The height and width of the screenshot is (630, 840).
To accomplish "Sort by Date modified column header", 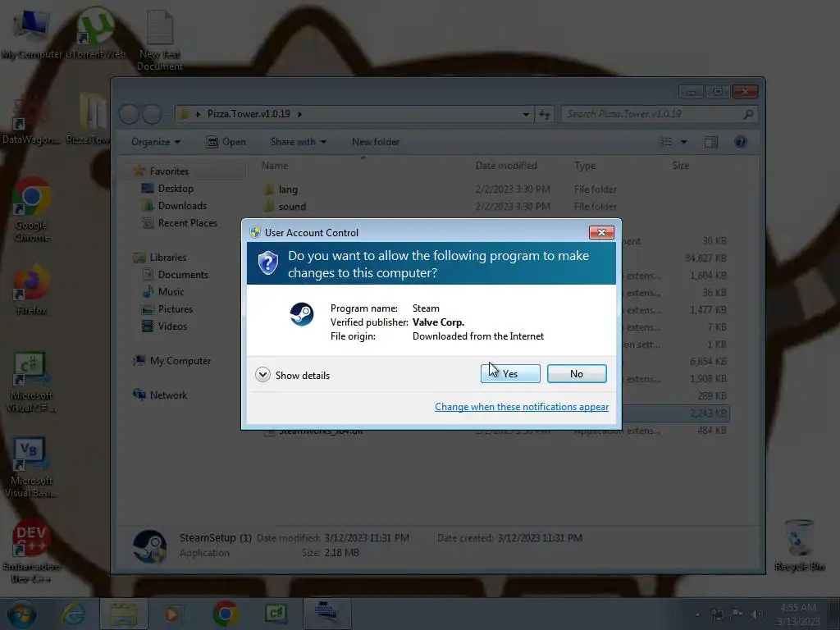I will point(506,166).
